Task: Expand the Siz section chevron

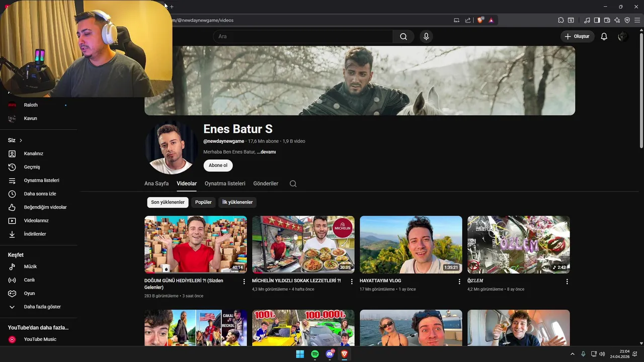Action: [21, 140]
